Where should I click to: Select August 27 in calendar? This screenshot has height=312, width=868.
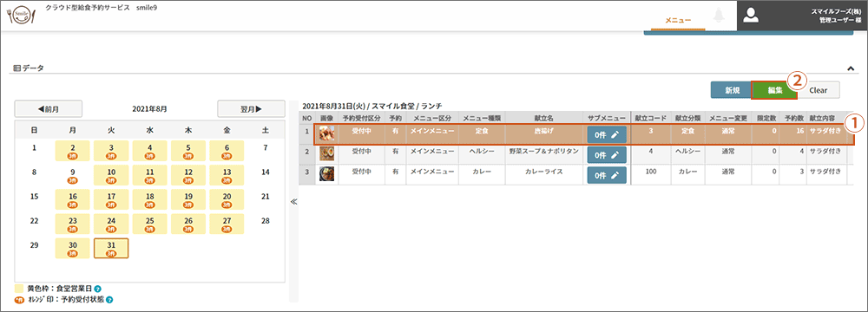227,224
